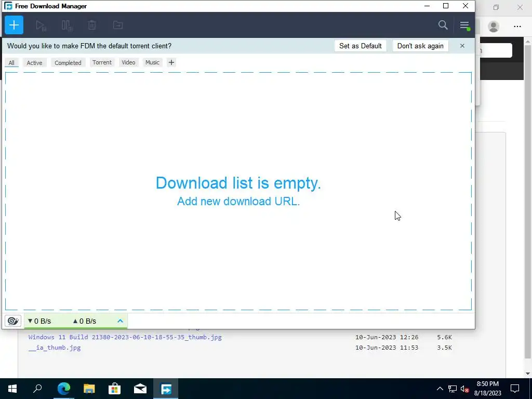
Task: Open File Explorer from taskbar
Action: tap(89, 389)
